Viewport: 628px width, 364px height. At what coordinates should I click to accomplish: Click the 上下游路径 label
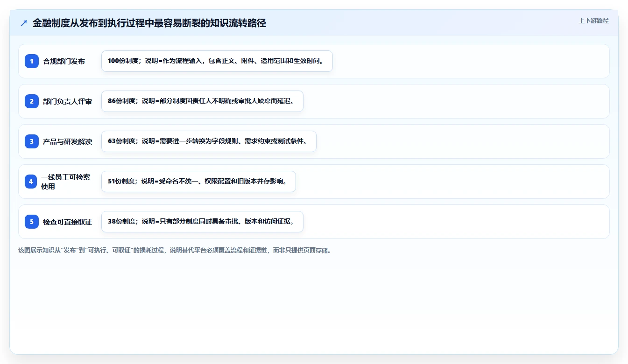[593, 21]
